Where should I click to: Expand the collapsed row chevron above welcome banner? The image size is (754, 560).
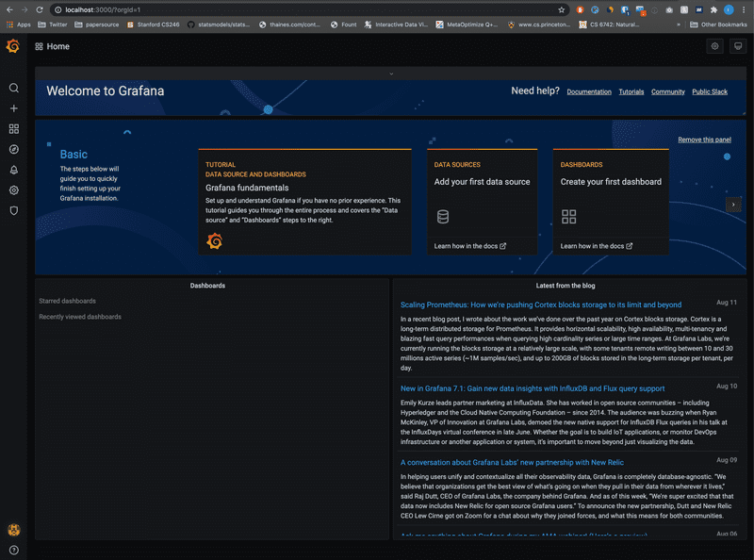pos(391,74)
